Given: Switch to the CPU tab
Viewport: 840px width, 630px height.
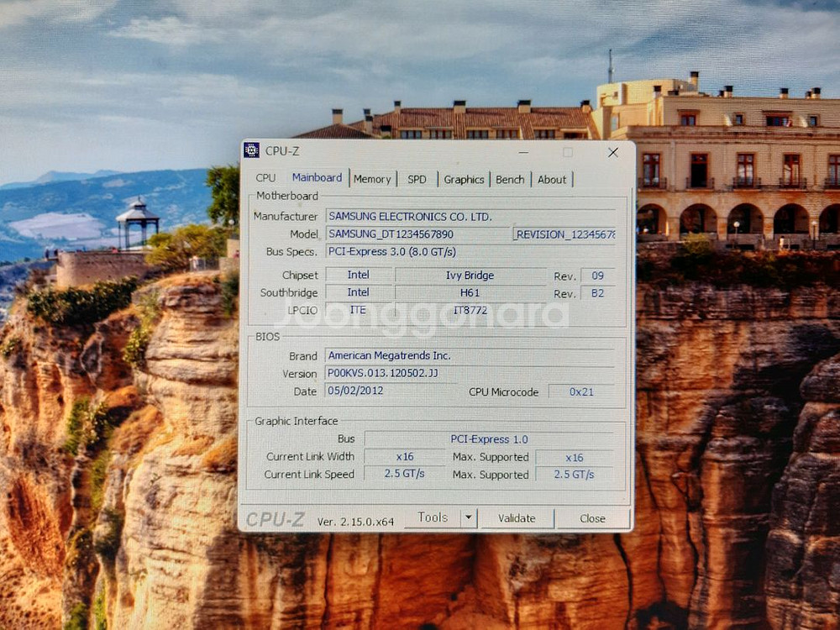Looking at the screenshot, I should pyautogui.click(x=265, y=178).
